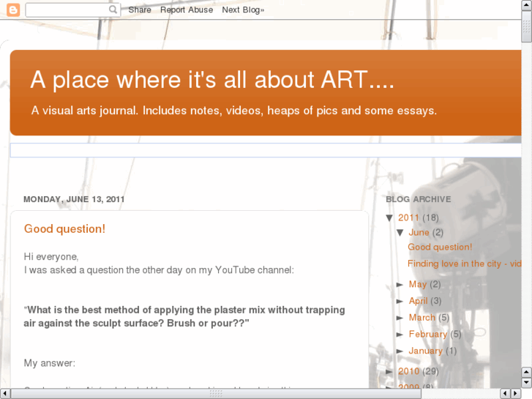Open the "Good question!" post title heading
Screen dimensions: 532x399
coord(64,229)
